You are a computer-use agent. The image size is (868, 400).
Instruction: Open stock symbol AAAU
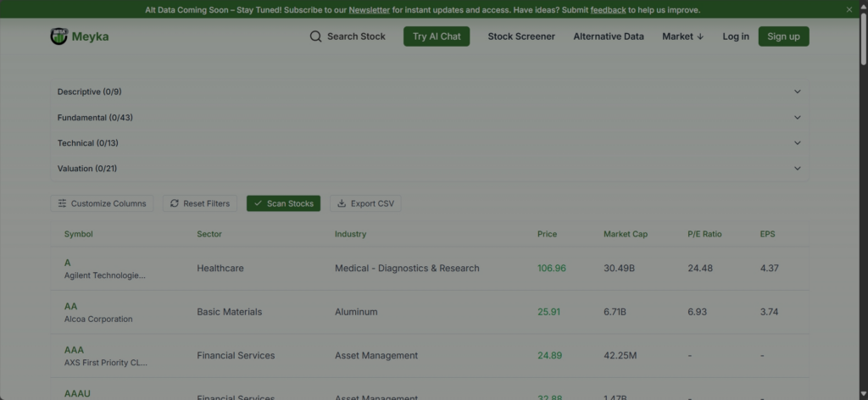coord(77,394)
